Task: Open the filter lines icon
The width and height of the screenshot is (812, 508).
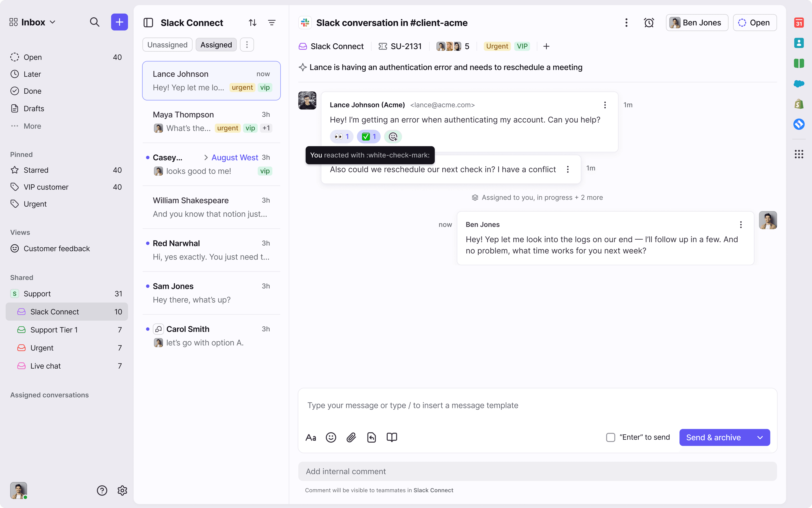Action: 272,22
